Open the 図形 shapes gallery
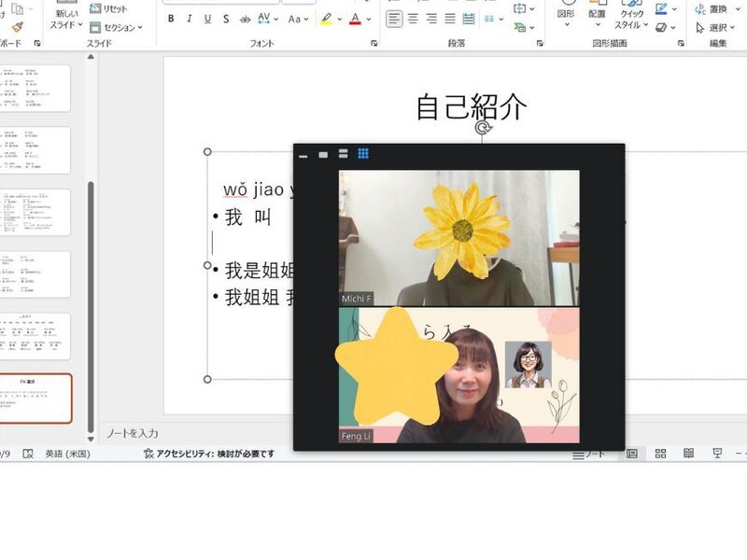The width and height of the screenshot is (747, 560). (566, 19)
